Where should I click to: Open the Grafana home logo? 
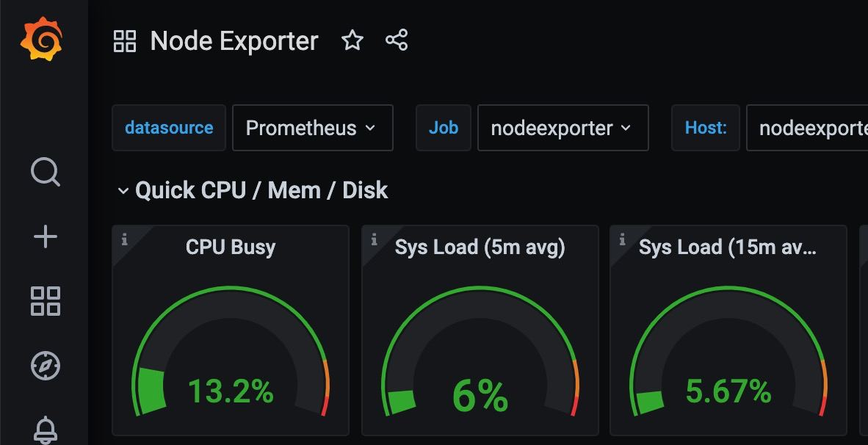pyautogui.click(x=42, y=39)
